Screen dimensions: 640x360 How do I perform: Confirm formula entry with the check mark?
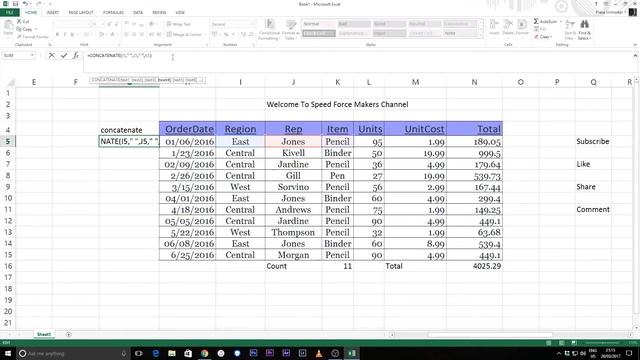[64, 56]
